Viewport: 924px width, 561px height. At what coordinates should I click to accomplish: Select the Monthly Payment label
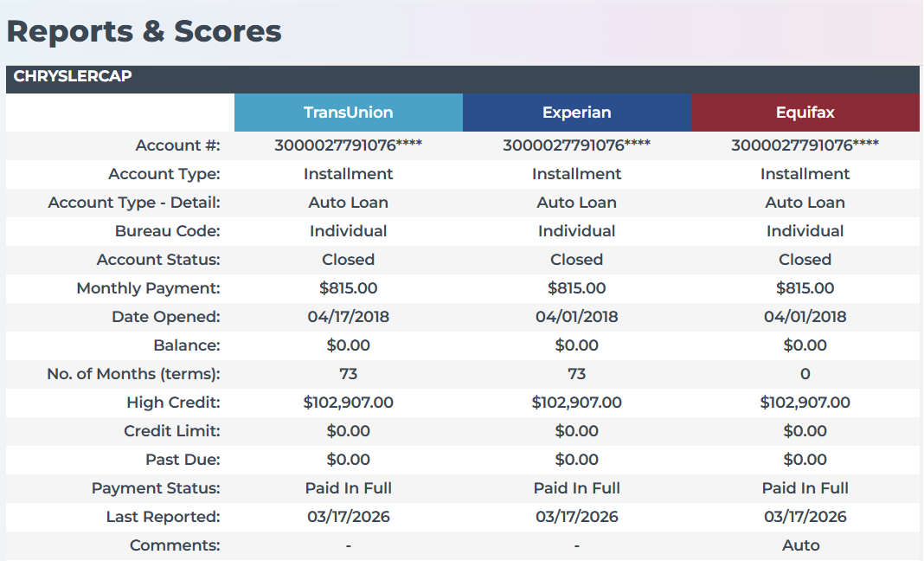coord(149,288)
